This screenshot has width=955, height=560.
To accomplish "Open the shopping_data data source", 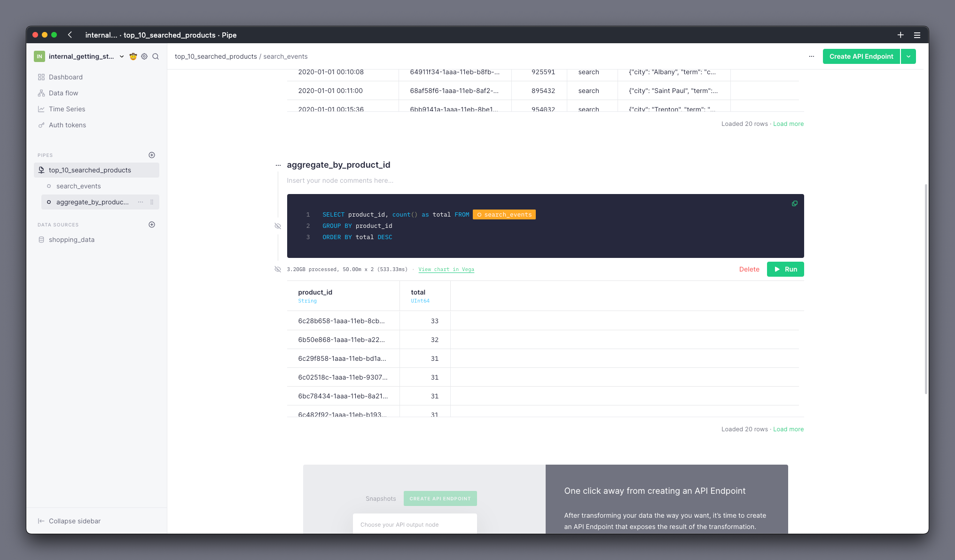I will pyautogui.click(x=71, y=240).
